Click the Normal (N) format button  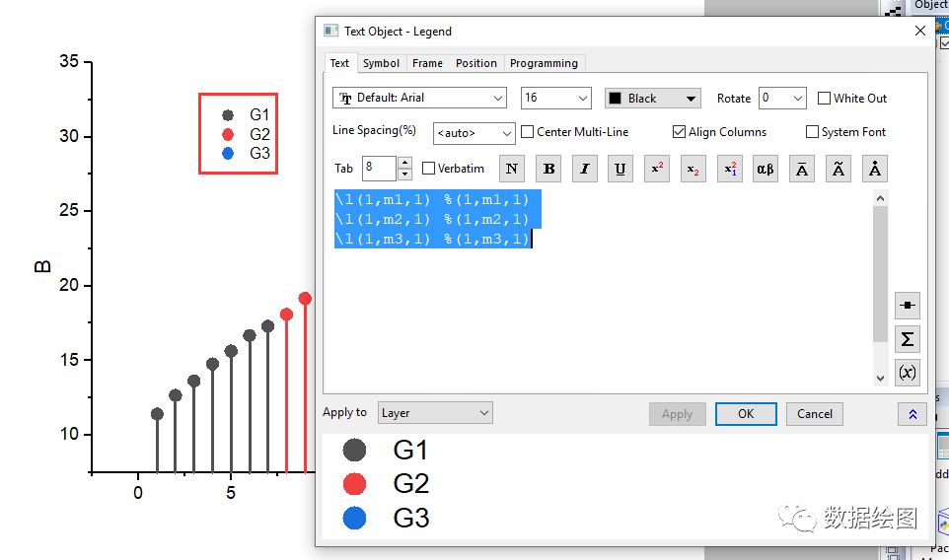[x=511, y=169]
